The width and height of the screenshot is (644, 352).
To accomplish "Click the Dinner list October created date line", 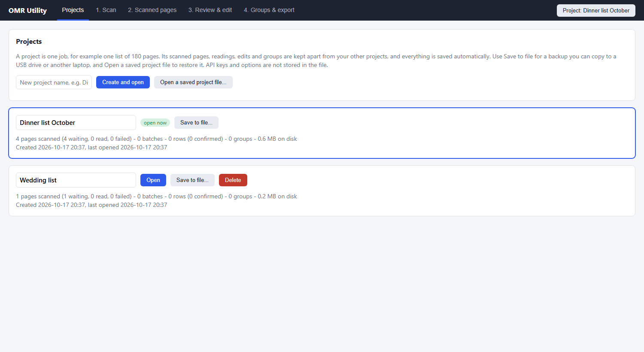I will 91,148.
